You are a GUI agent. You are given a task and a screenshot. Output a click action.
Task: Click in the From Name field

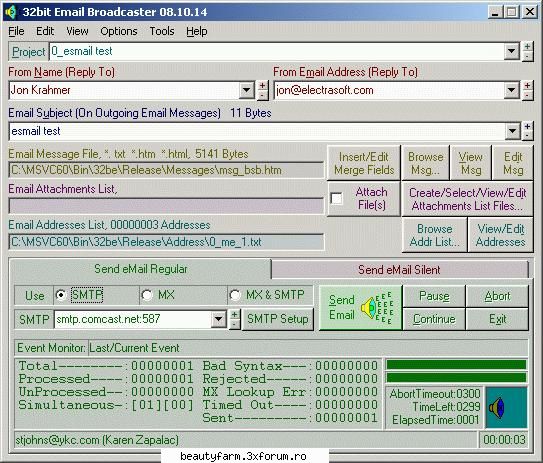click(x=125, y=90)
